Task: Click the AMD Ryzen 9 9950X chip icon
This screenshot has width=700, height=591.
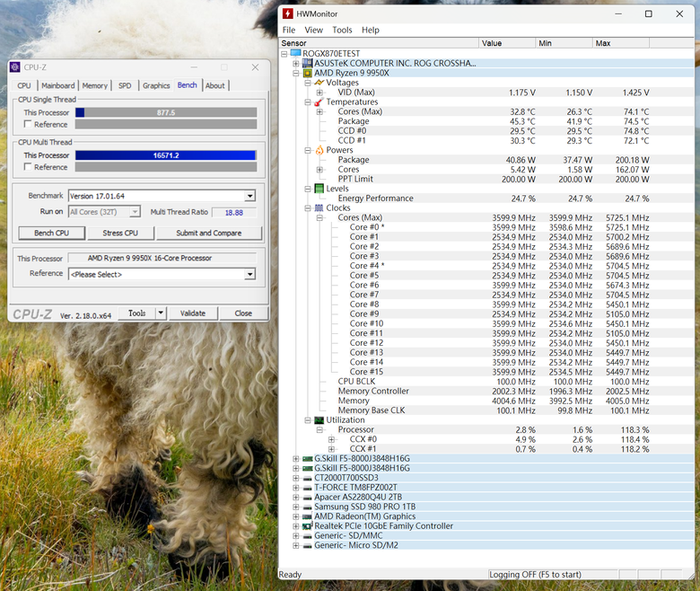Action: click(307, 74)
